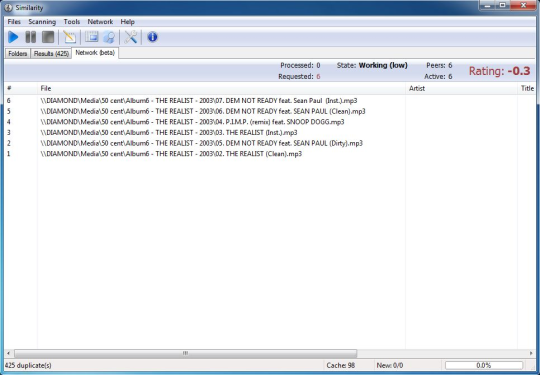Click the horizontal scrollbar right arrow
This screenshot has width=540, height=375.
click(x=531, y=353)
